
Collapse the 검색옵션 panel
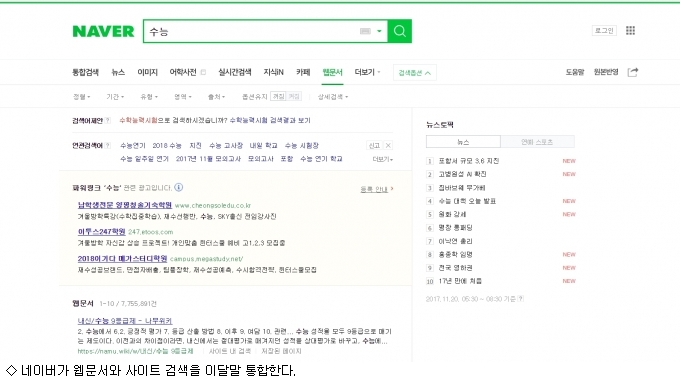(x=415, y=73)
